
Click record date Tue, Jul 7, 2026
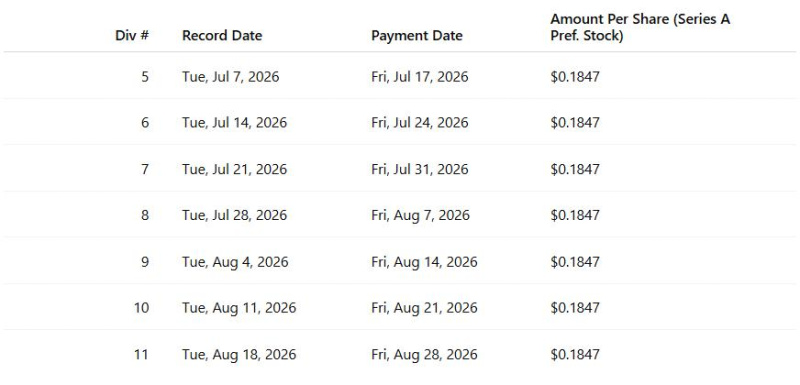point(231,77)
